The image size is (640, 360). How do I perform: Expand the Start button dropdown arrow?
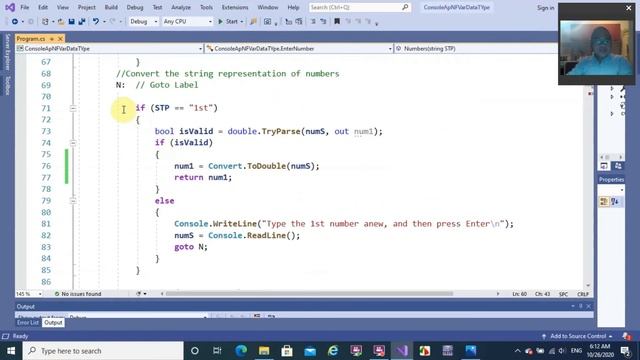(x=242, y=22)
